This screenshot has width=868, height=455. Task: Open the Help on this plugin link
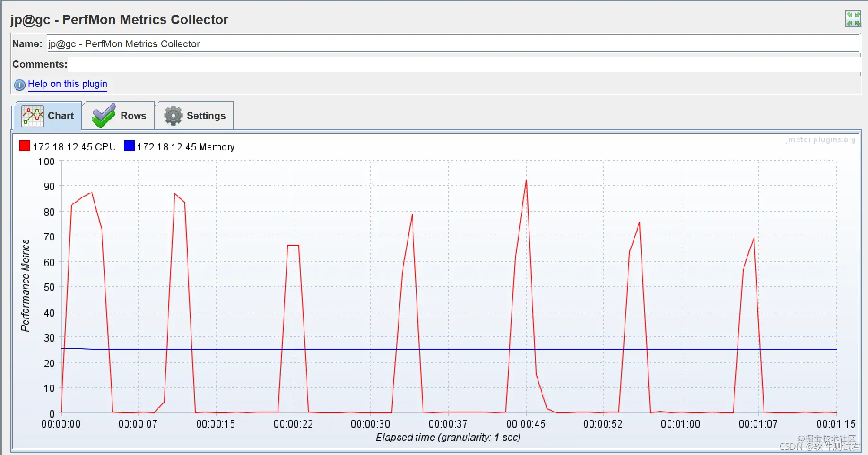click(68, 84)
